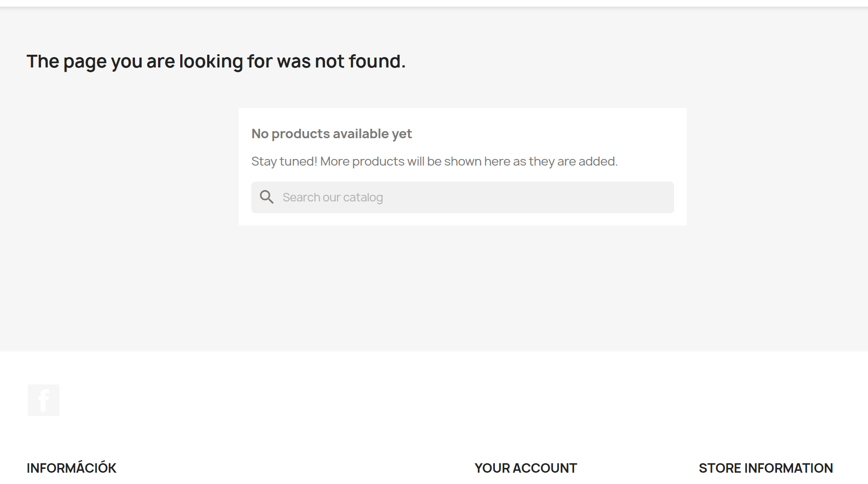Click the magnifier icon in catalog search
This screenshot has height=484, width=868.
267,197
